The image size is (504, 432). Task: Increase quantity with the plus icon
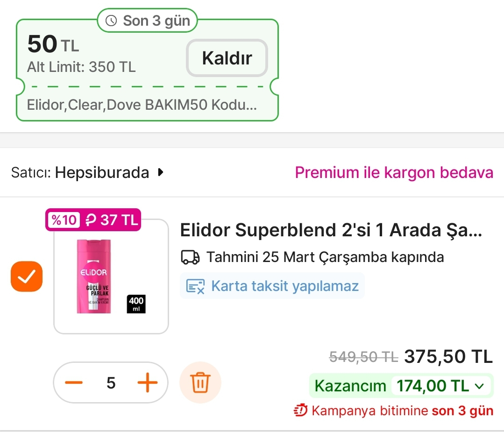(147, 383)
